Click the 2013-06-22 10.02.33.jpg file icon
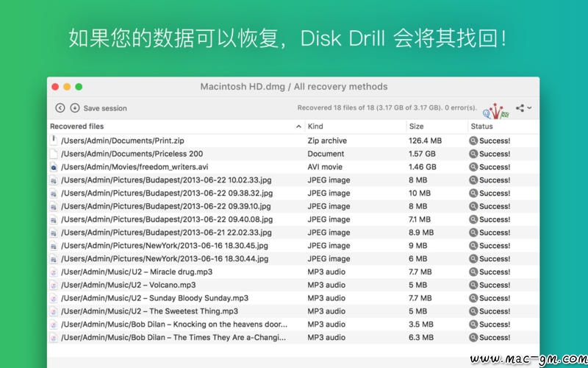Image resolution: width=588 pixels, height=368 pixels. click(x=54, y=180)
